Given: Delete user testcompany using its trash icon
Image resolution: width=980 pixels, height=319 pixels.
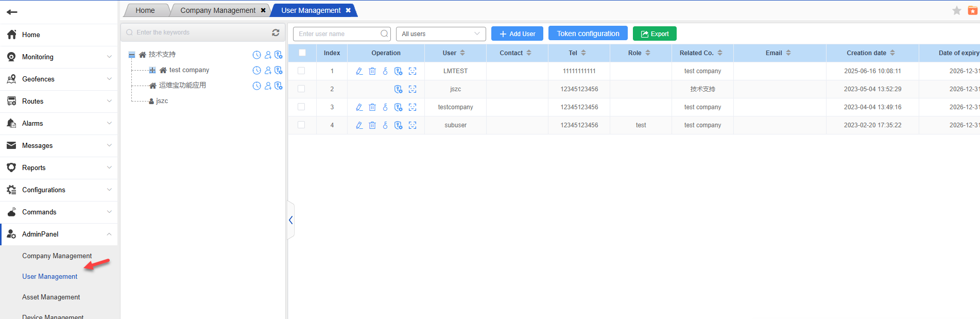Looking at the screenshot, I should 372,107.
